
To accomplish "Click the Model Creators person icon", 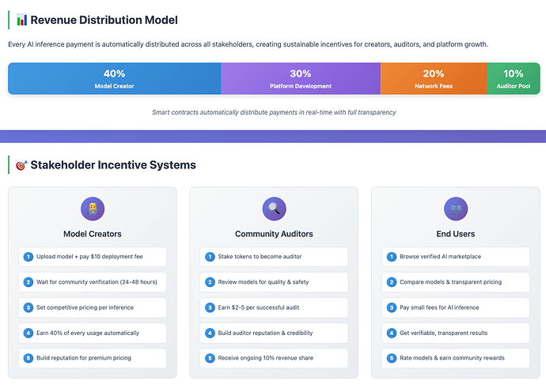I will pos(93,209).
